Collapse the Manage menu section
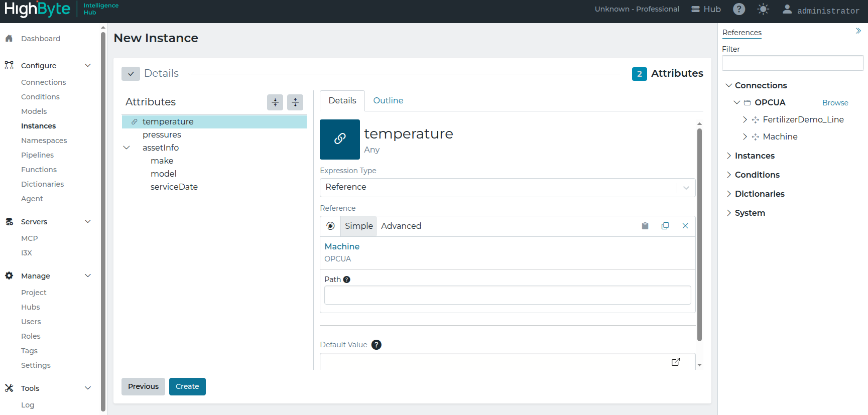Viewport: 868px width, 415px height. point(88,275)
